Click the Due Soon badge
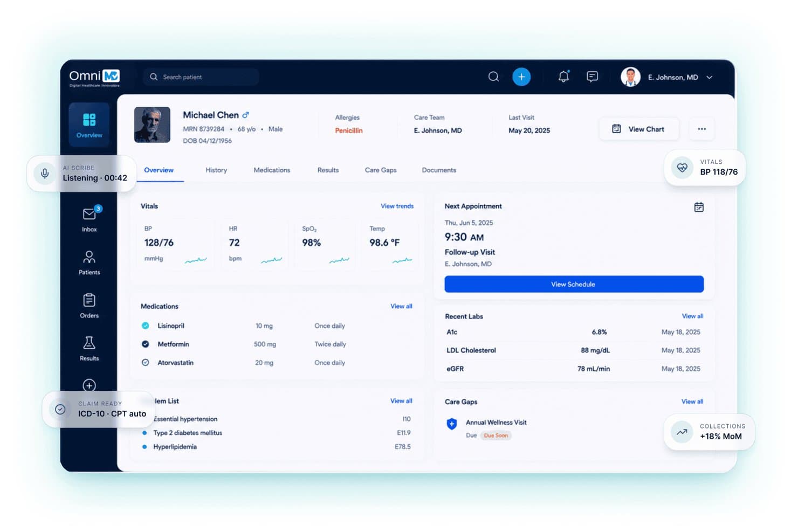Viewport: 798px width, 532px height. tap(496, 436)
